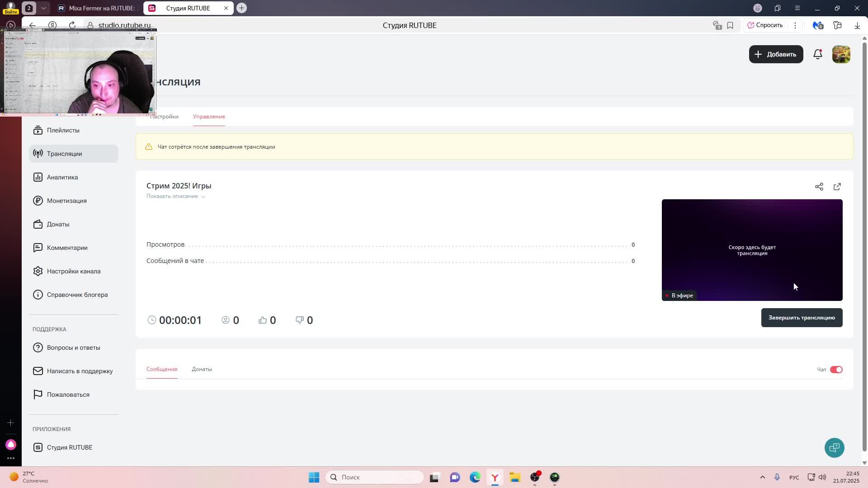
Task: Click the Добавить button
Action: coord(776,54)
